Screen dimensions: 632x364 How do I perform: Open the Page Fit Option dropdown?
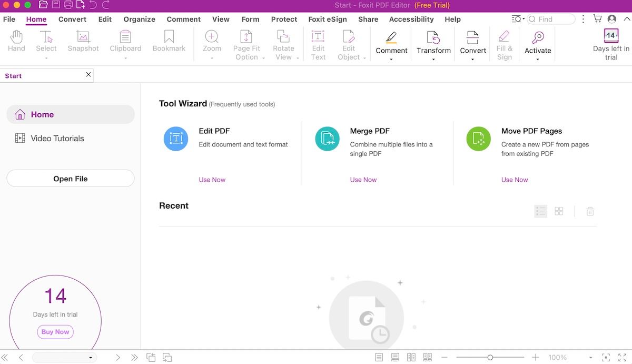263,58
